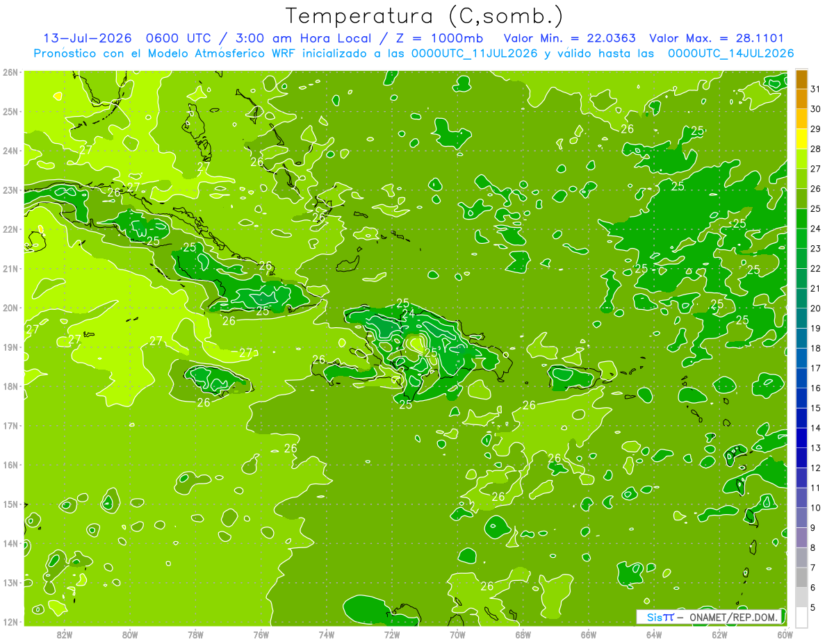834x644 pixels.
Task: Pick the legend color band between 5 and 6
Action: point(801,597)
